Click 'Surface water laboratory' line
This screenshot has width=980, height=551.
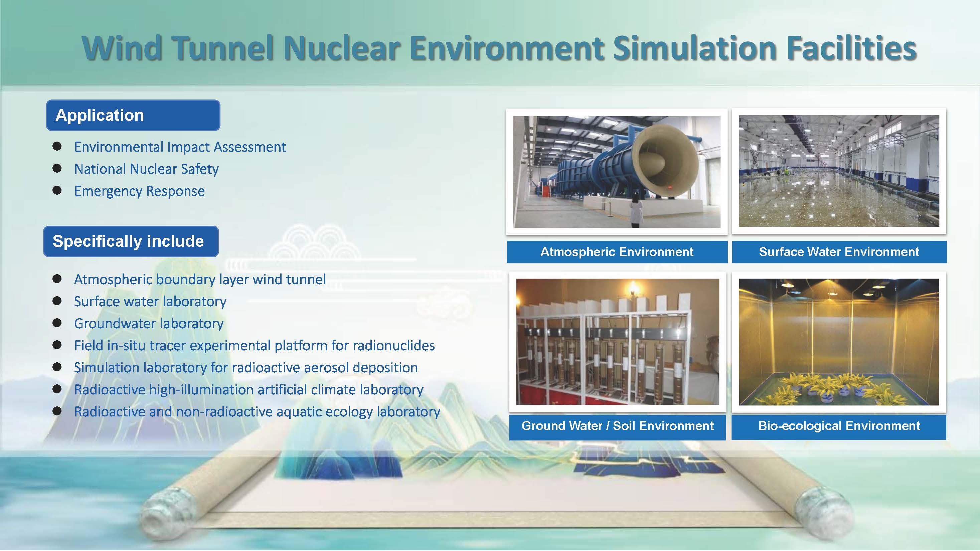click(x=150, y=302)
